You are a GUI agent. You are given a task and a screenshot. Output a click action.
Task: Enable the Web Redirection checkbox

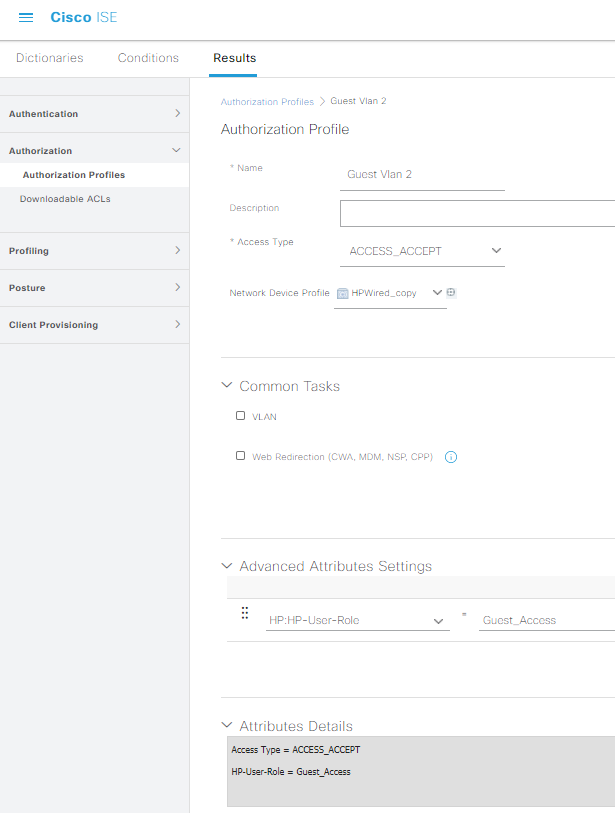pos(241,456)
